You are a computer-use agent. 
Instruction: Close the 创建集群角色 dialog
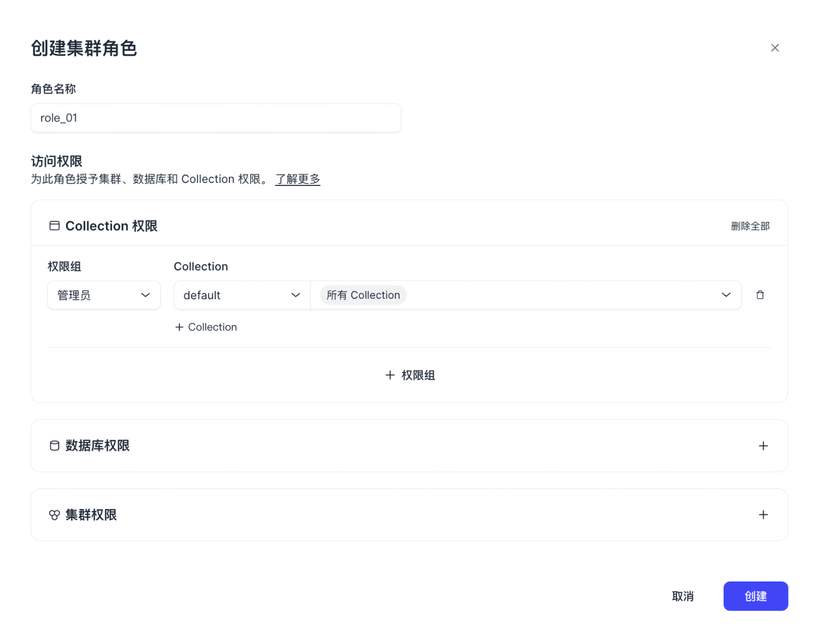pos(775,48)
